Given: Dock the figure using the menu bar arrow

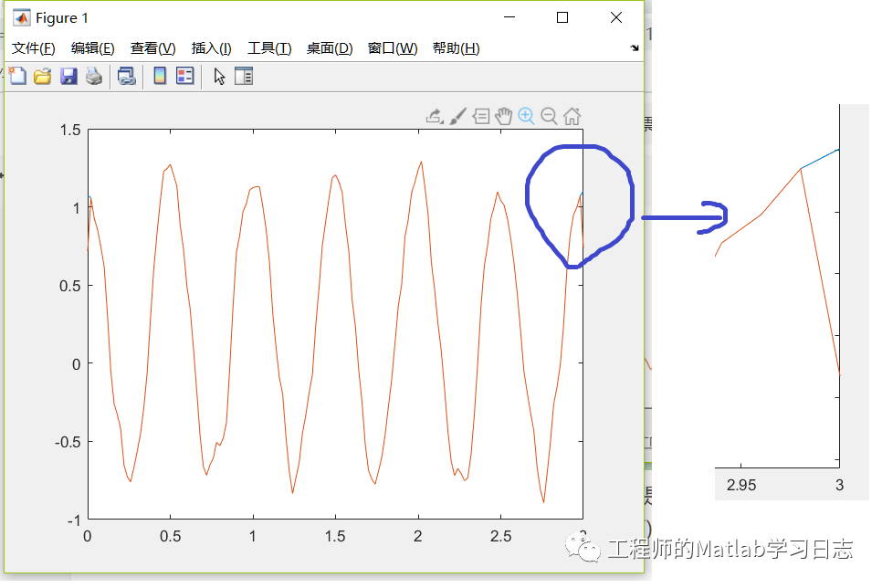Looking at the screenshot, I should coord(635,48).
